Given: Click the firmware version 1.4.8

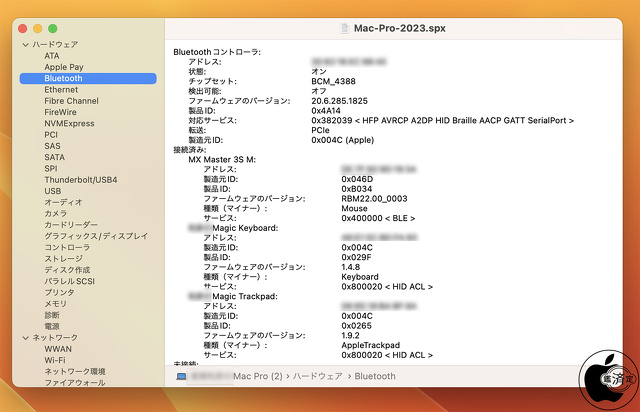Looking at the screenshot, I should 351,267.
